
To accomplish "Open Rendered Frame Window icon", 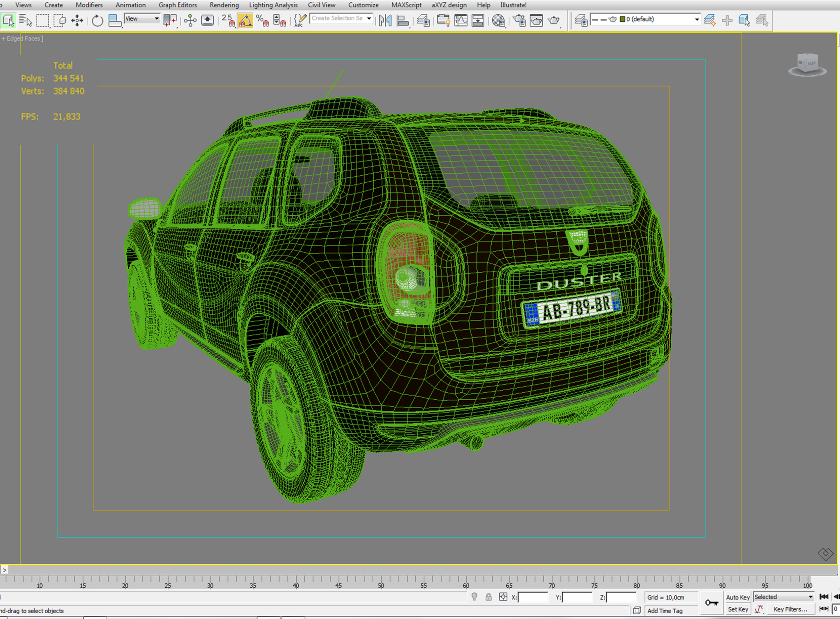I will pos(536,20).
